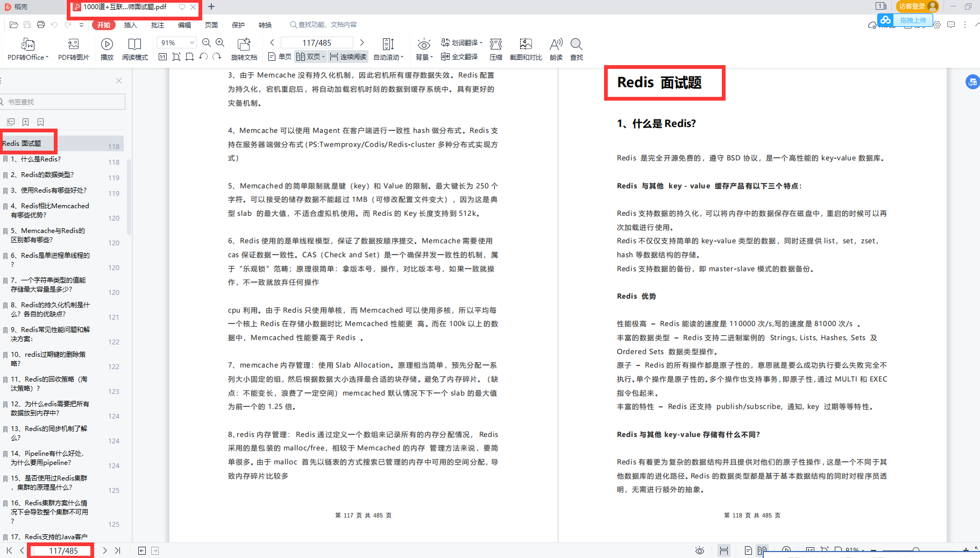980x558 pixels.
Task: Open the 批注 ribbon tab
Action: pyautogui.click(x=158, y=25)
